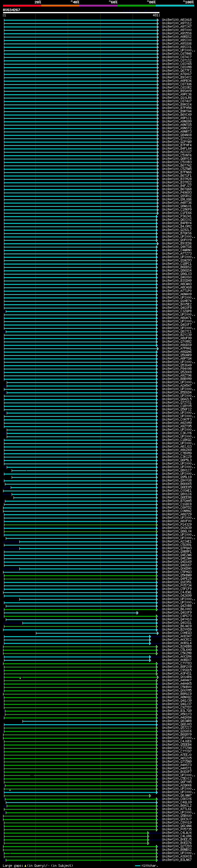Open hit UniRef100_B5DGD4
This screenshot has width=197, height=868.
[177, 393]
